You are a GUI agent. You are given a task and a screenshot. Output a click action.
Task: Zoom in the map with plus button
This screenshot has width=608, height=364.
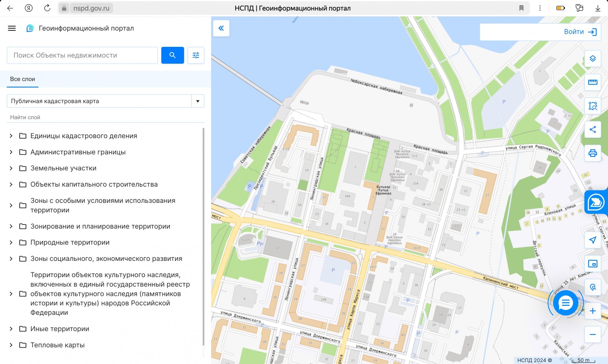tap(592, 311)
